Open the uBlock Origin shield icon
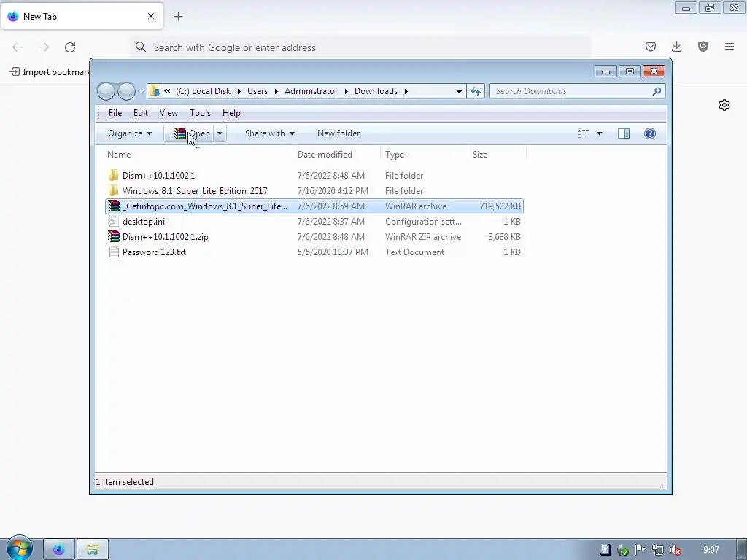This screenshot has width=747, height=560. point(703,47)
